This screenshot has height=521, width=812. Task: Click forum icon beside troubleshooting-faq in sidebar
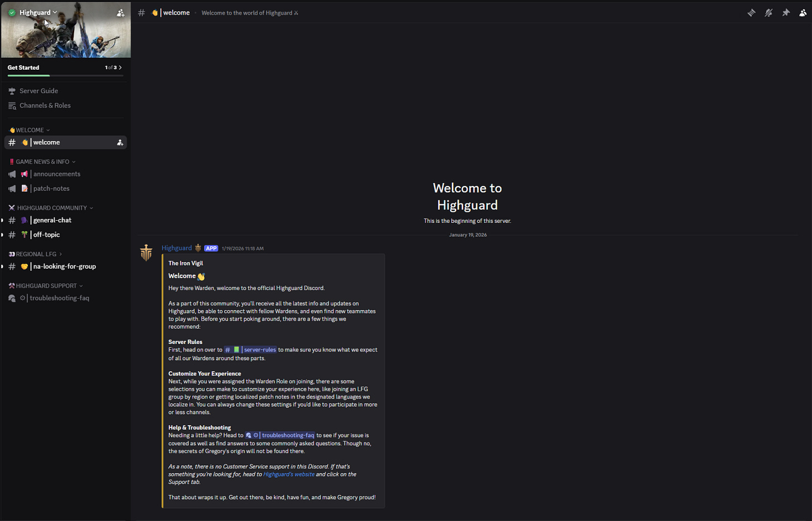12,298
